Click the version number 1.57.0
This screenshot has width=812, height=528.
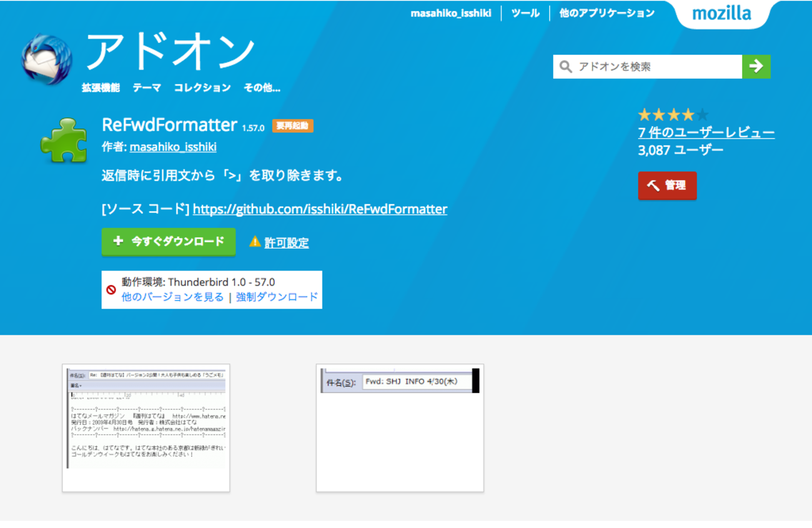(x=253, y=127)
